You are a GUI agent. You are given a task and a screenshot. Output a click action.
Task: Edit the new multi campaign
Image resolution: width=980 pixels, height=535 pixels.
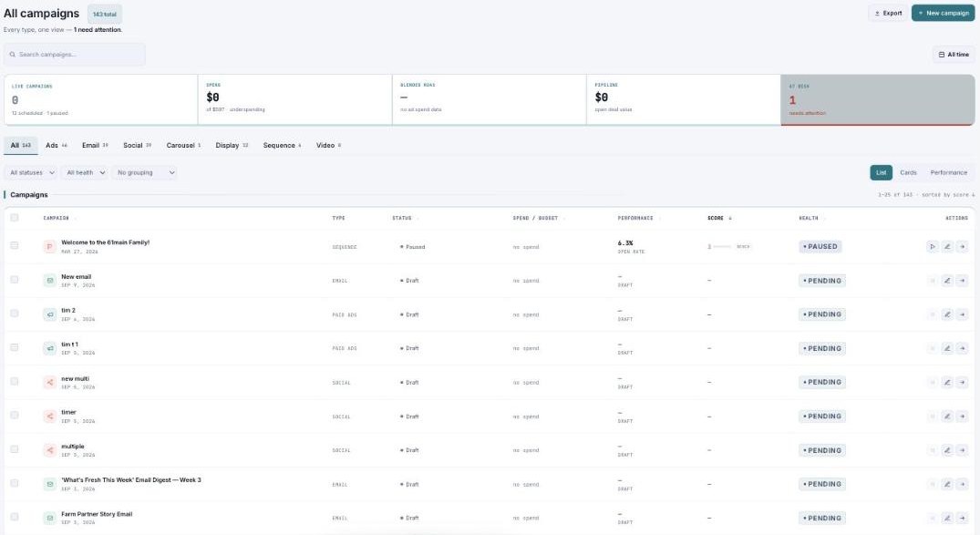click(947, 382)
